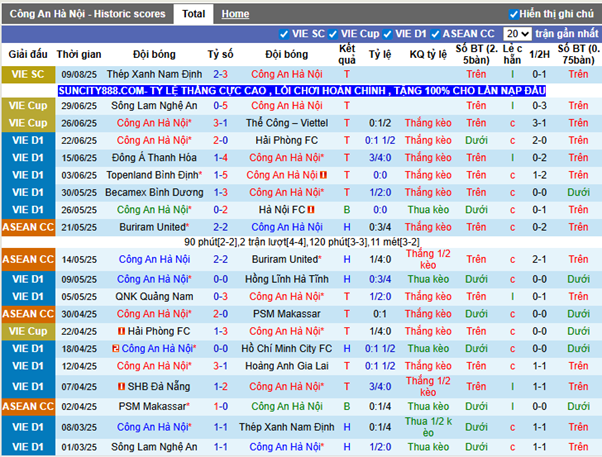Image resolution: width=602 pixels, height=457 pixels.
Task: Click the VIE Cup label on 22/04/25
Action: click(28, 331)
